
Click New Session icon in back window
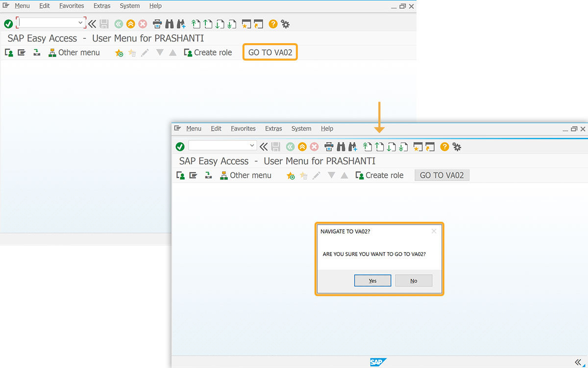click(246, 24)
